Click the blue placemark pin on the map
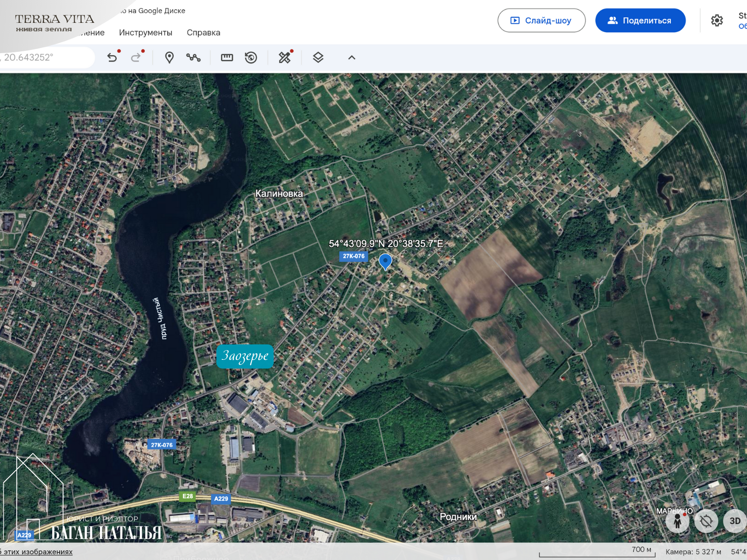The image size is (747, 560). [385, 261]
